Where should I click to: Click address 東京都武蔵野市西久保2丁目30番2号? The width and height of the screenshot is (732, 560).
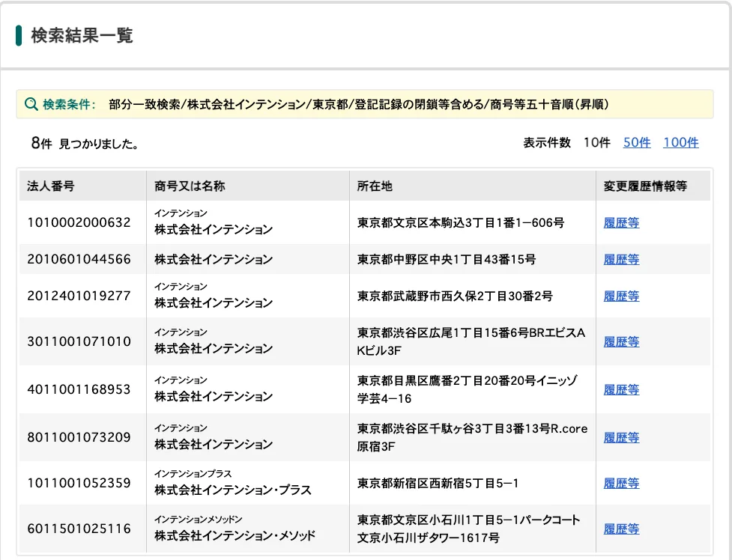pyautogui.click(x=455, y=296)
